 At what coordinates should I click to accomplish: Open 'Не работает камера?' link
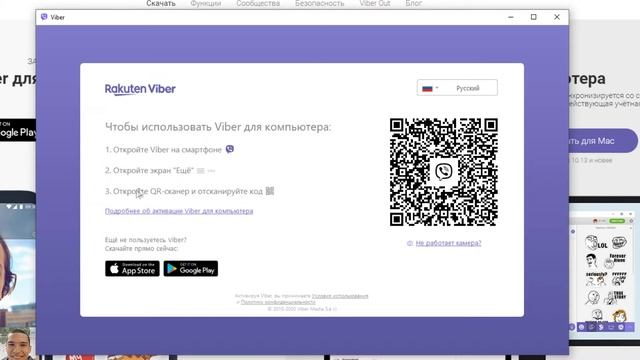(x=448, y=243)
